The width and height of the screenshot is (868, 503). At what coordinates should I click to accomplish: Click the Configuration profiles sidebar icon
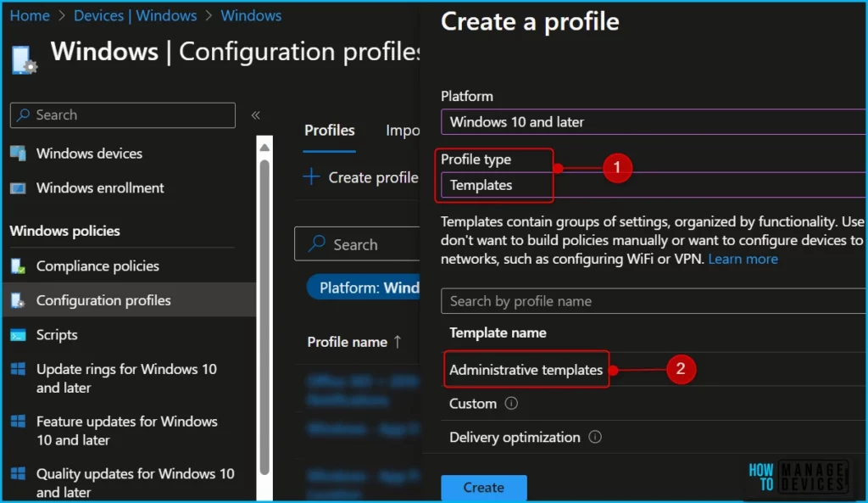[x=18, y=300]
